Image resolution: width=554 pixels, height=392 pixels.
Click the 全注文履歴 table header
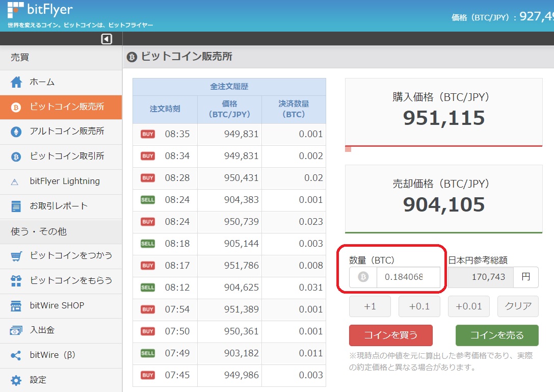coord(229,87)
